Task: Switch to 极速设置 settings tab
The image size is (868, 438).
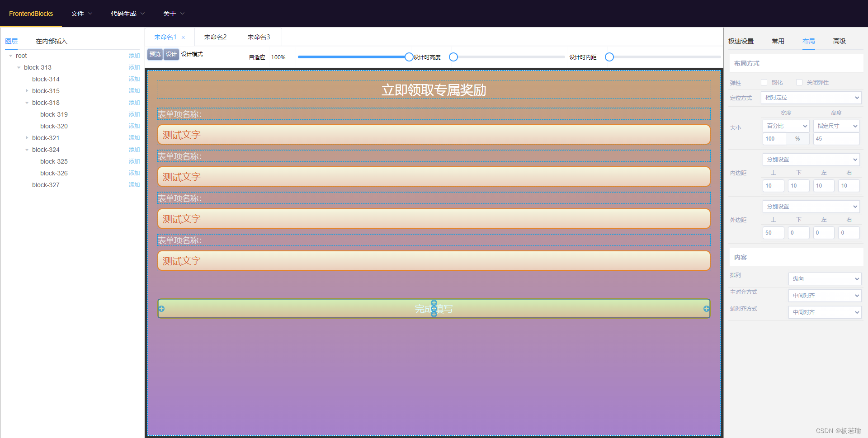Action: 741,41
